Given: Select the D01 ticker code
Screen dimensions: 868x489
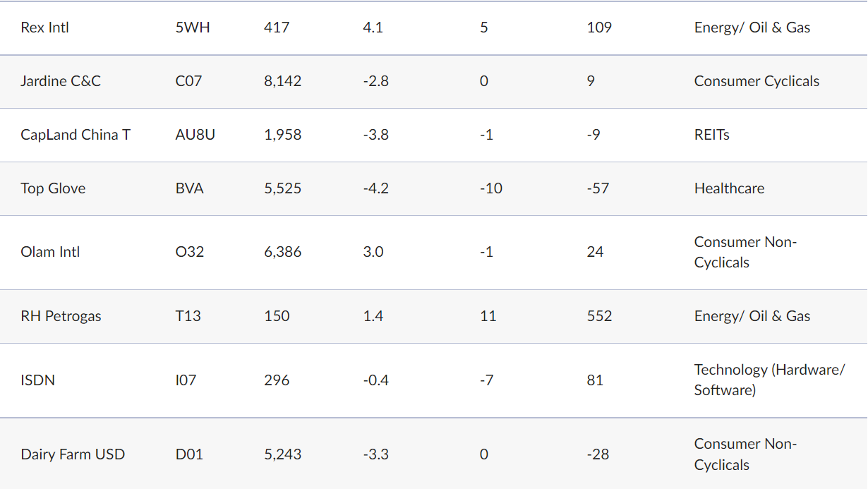Looking at the screenshot, I should point(189,454).
